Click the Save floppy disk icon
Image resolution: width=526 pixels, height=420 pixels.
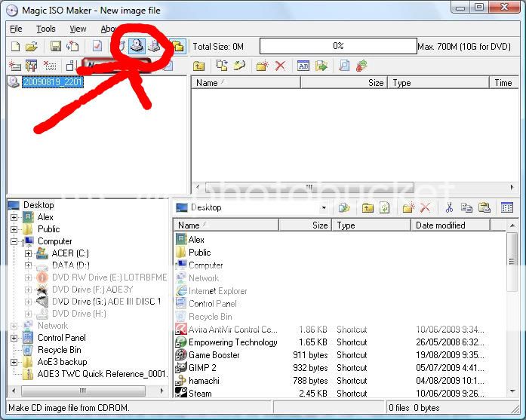[56, 46]
